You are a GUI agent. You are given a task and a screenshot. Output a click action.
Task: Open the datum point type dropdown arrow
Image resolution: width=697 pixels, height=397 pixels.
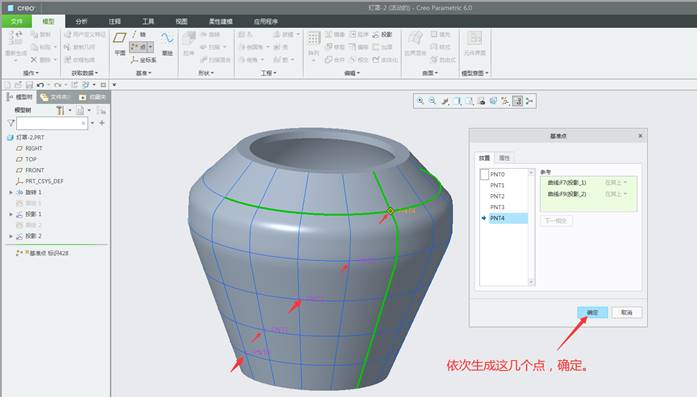[x=151, y=46]
